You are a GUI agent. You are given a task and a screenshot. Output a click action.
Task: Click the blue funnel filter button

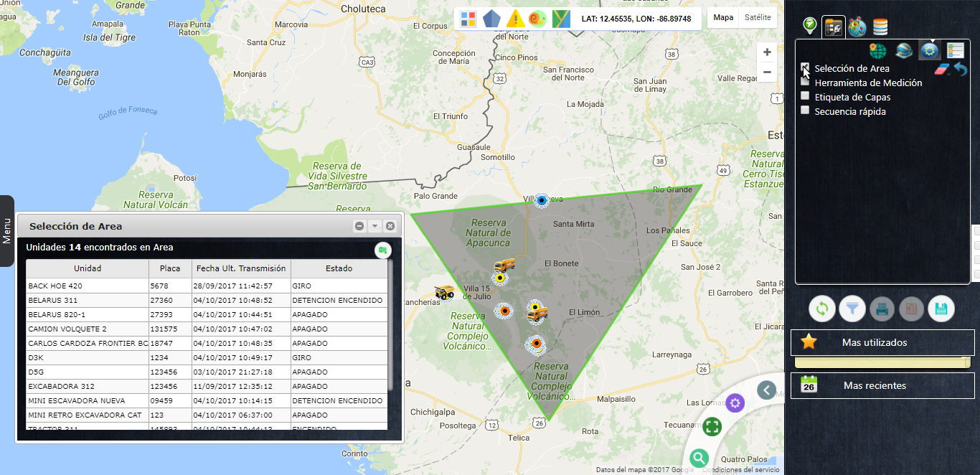coord(852,309)
